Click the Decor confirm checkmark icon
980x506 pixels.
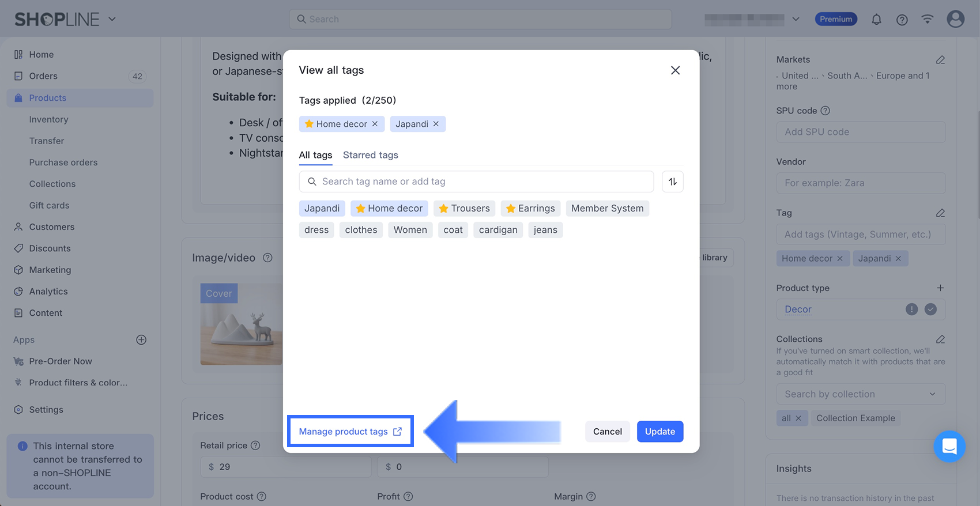(930, 309)
